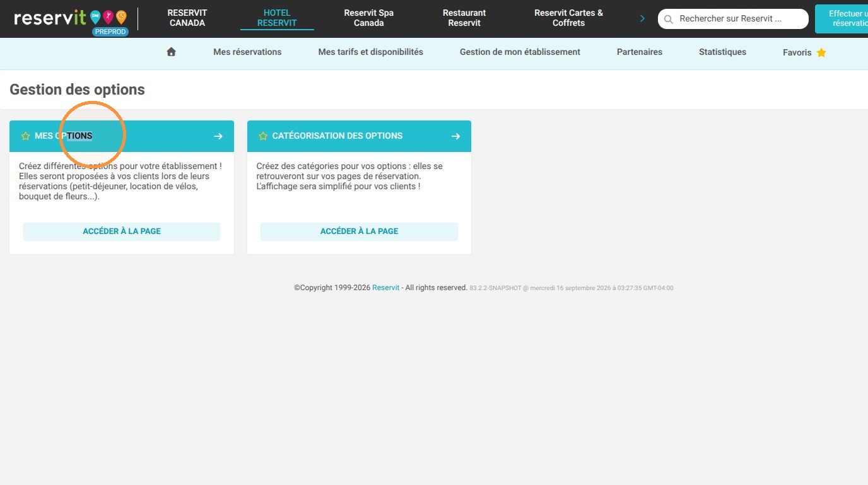This screenshot has height=485, width=868.
Task: Click the yellow Favoris star icon
Action: pyautogui.click(x=821, y=52)
